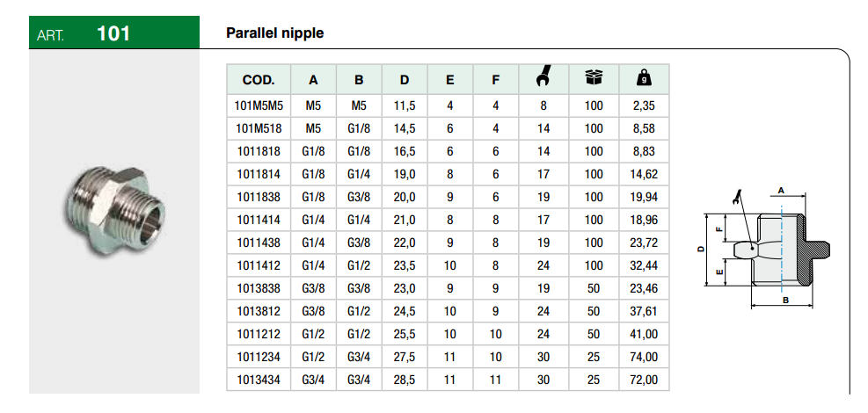
Task: Click the wrench icon in the table header
Action: click(542, 78)
